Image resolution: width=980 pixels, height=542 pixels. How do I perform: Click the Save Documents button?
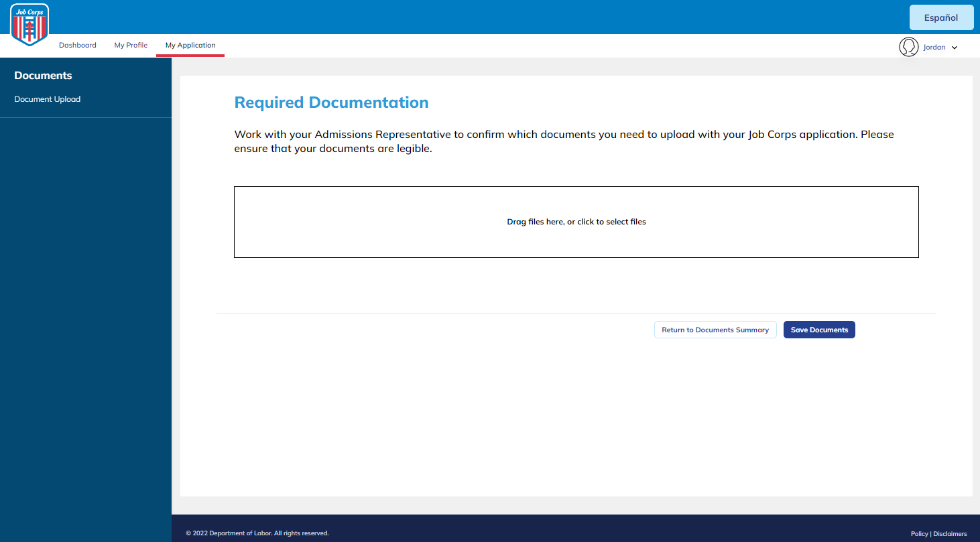pos(818,330)
